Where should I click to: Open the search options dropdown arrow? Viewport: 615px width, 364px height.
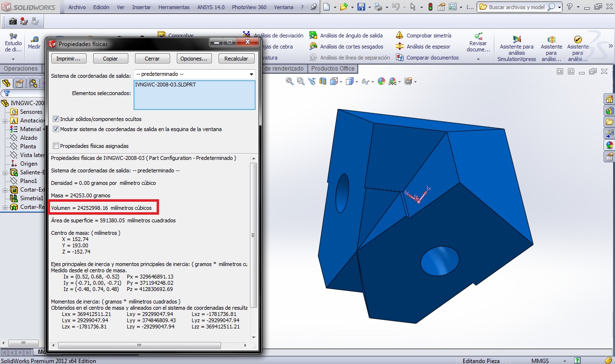(560, 7)
